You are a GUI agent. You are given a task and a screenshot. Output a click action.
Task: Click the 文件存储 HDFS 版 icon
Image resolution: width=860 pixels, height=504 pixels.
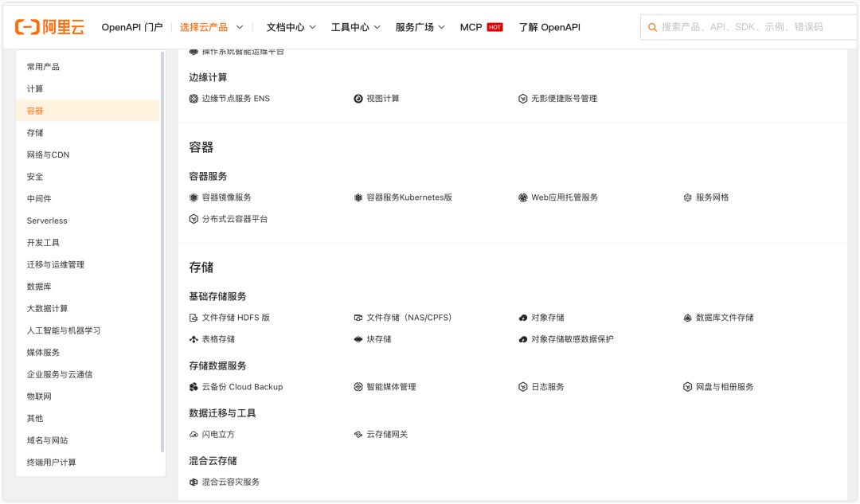pyautogui.click(x=193, y=318)
